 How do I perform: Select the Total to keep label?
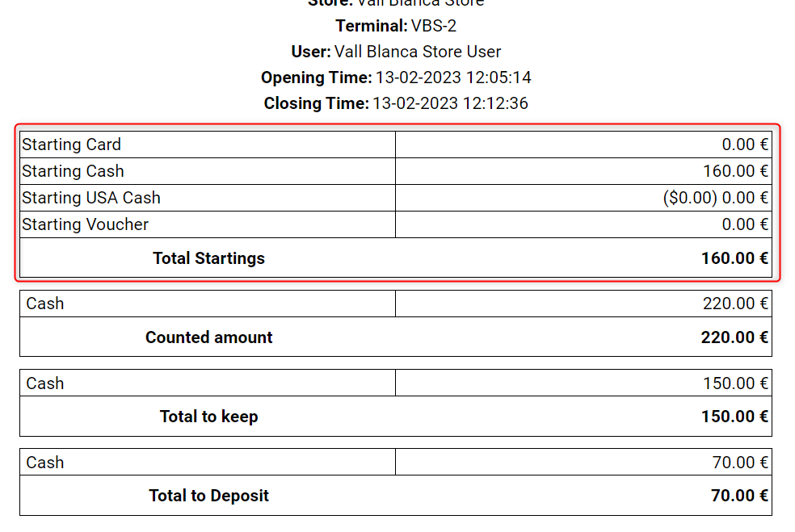208,417
